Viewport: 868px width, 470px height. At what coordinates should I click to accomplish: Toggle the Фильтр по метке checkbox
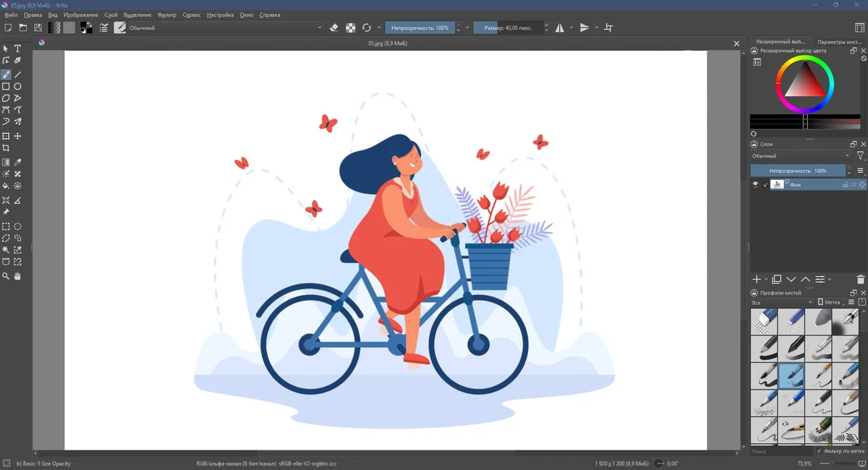(820, 451)
